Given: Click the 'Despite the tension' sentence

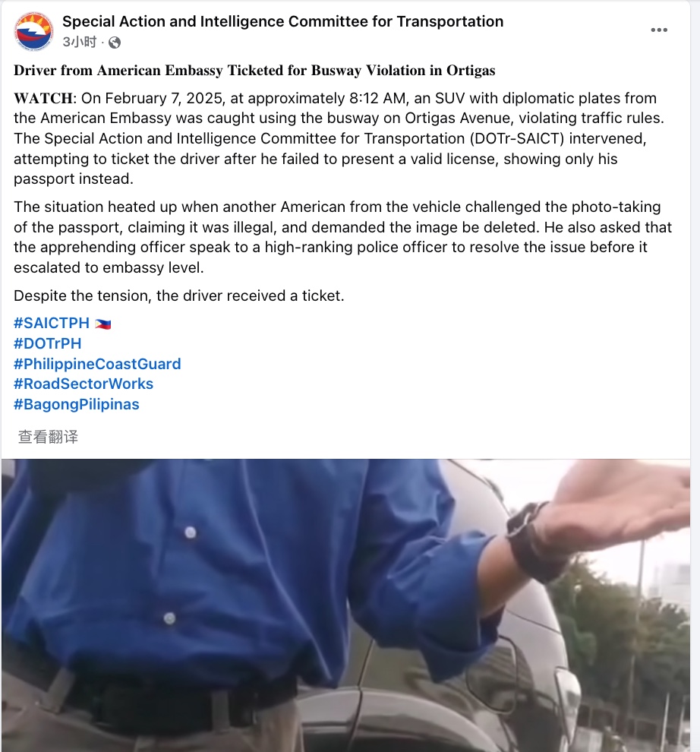Looking at the screenshot, I should (x=179, y=296).
